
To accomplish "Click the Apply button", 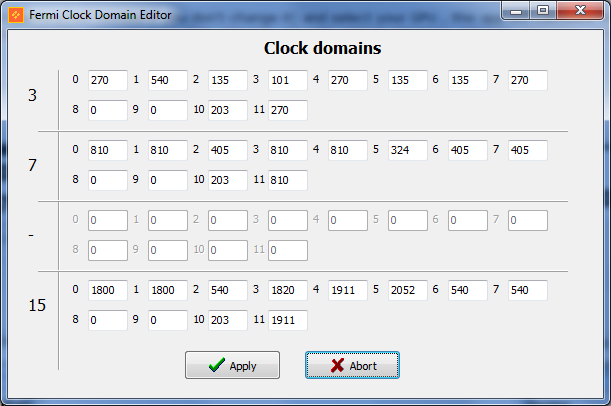I will click(232, 365).
